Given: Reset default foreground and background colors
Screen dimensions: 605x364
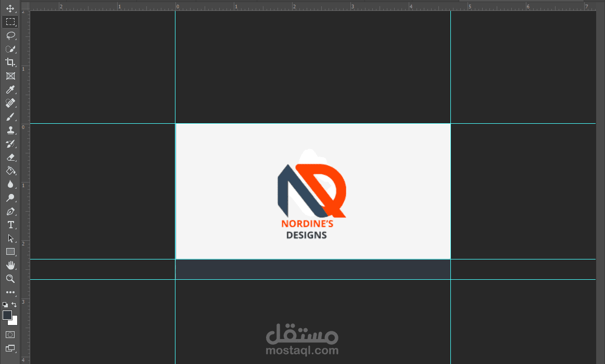Looking at the screenshot, I should [5, 304].
